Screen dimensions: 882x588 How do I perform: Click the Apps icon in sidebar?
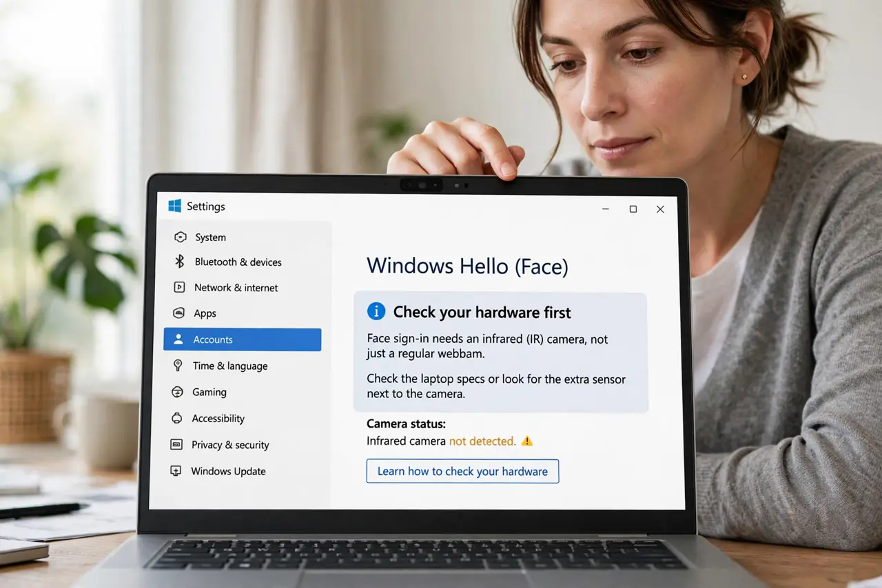[179, 313]
